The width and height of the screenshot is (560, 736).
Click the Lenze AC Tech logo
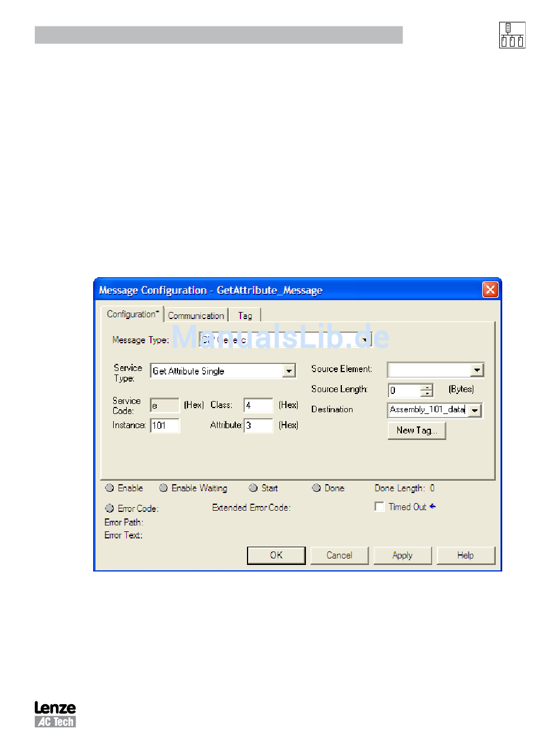pos(55,714)
